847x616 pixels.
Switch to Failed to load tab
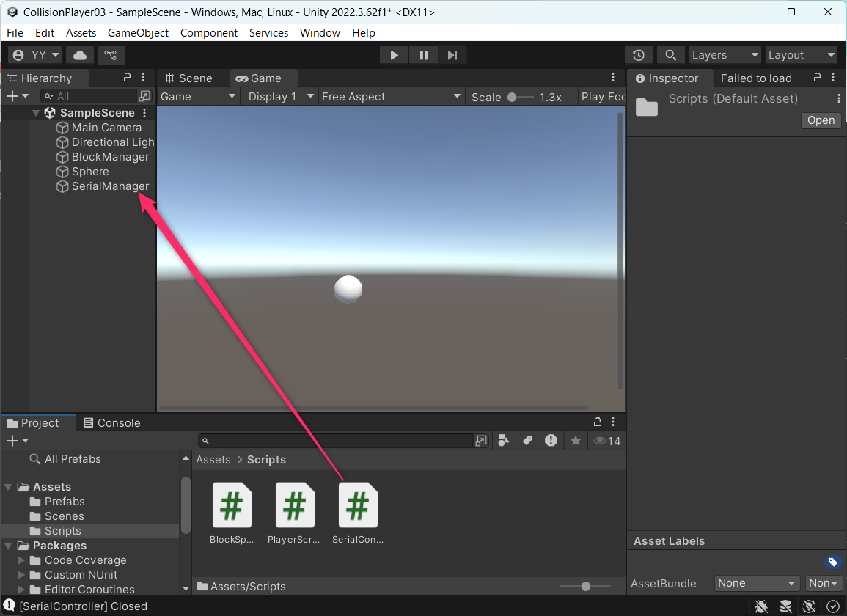pos(756,78)
